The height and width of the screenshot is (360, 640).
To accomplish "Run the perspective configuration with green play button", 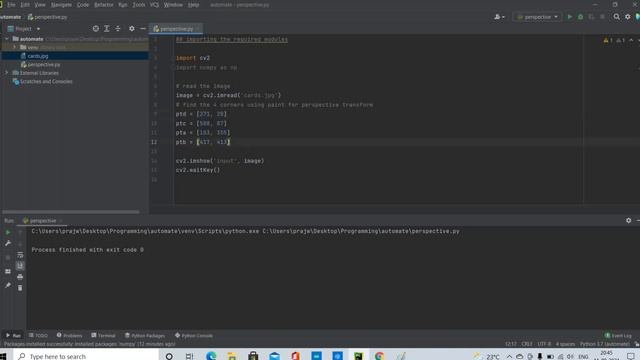I will pyautogui.click(x=569, y=17).
